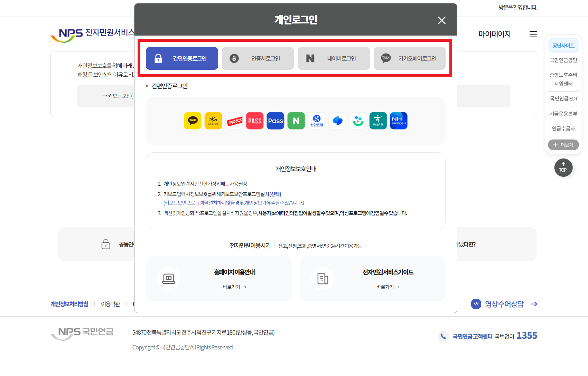The width and height of the screenshot is (588, 376).
Task: Click the gray NPS 국민연금 footer logo
Action: pos(82,334)
